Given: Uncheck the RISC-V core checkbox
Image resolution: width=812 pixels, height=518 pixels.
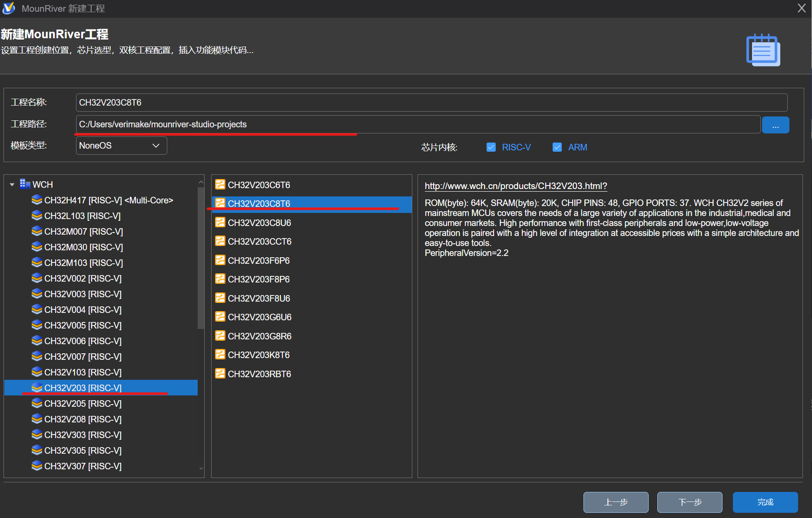Looking at the screenshot, I should (491, 147).
